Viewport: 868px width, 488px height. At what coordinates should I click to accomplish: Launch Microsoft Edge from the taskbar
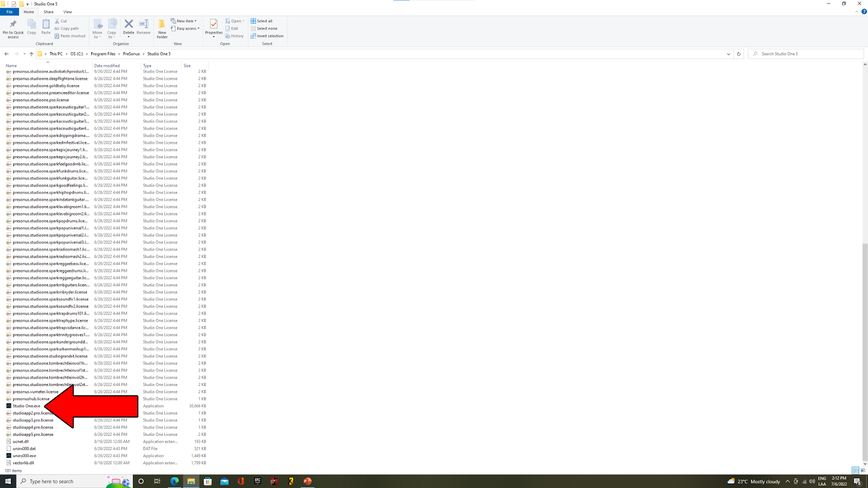click(175, 481)
